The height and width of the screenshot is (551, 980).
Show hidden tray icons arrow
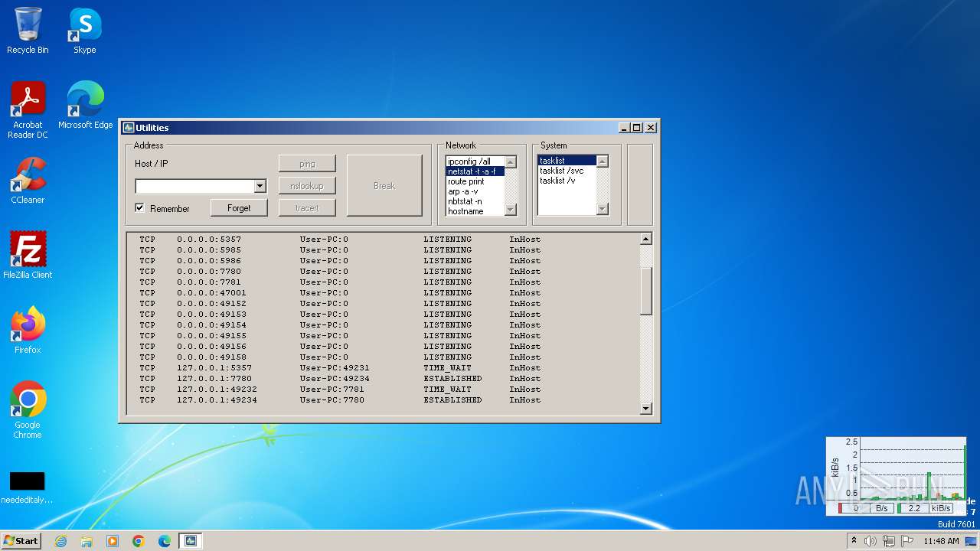pyautogui.click(x=854, y=541)
